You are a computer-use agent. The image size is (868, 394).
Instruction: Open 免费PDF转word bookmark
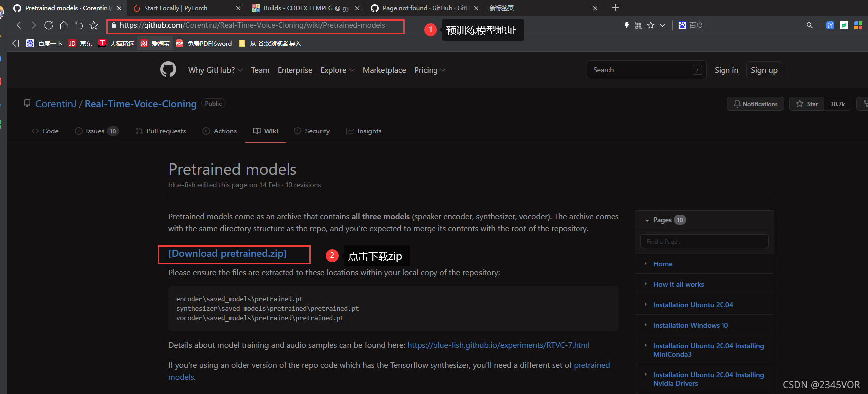(x=204, y=43)
